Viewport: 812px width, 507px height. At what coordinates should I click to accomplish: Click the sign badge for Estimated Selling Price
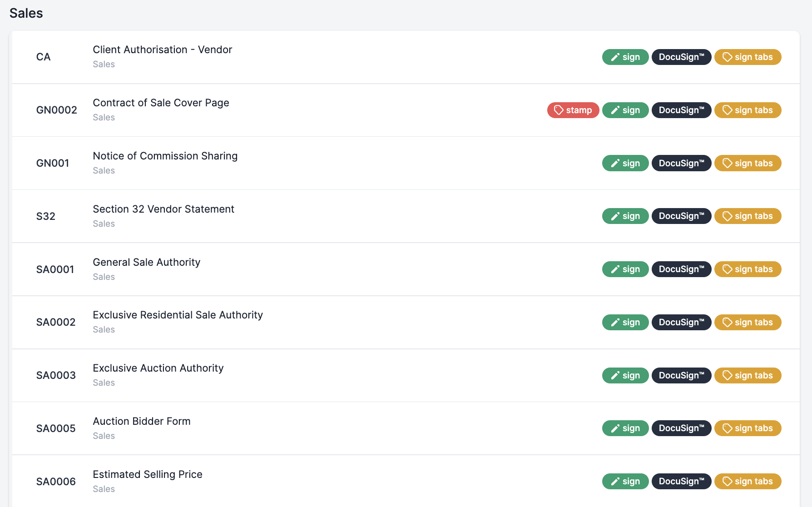(625, 481)
